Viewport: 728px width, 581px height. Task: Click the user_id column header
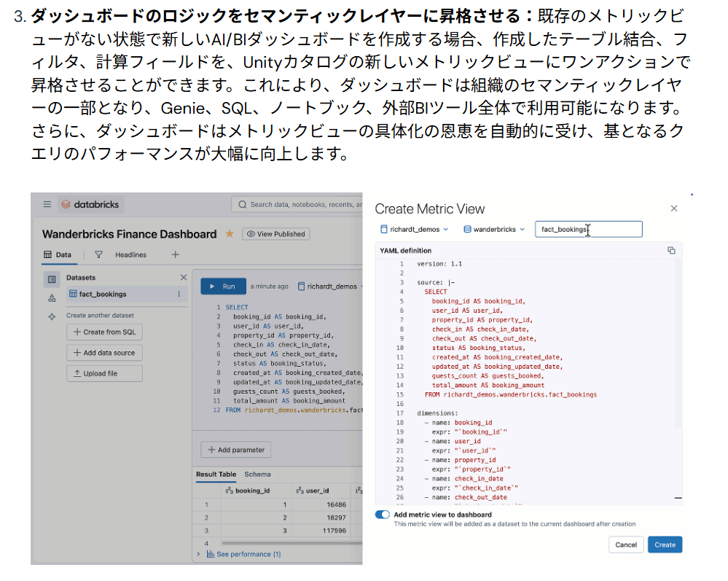point(321,491)
